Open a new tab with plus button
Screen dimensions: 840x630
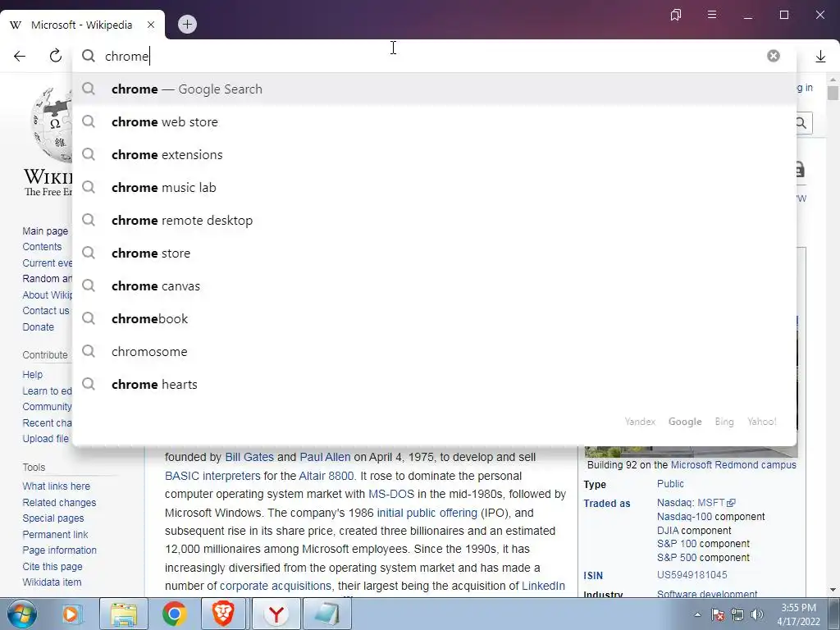187,24
